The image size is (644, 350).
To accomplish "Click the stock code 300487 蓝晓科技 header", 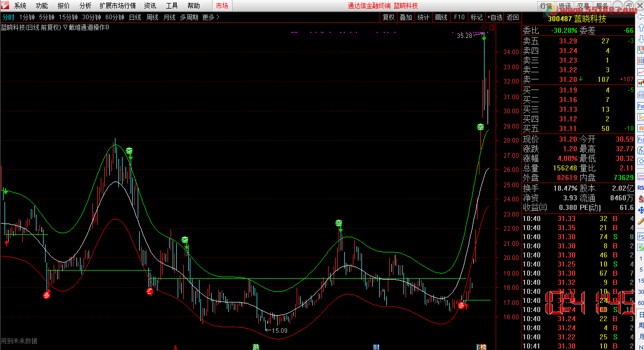I will (x=577, y=19).
